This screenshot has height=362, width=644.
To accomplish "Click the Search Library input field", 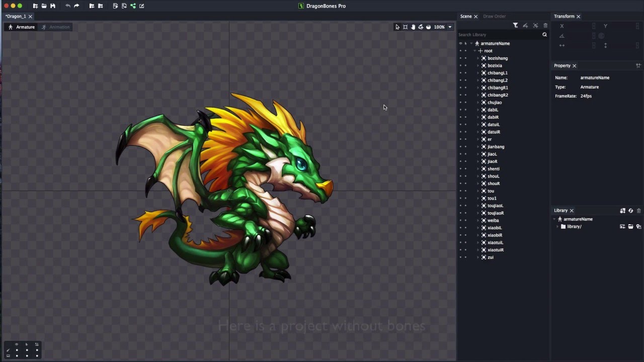I will point(499,35).
